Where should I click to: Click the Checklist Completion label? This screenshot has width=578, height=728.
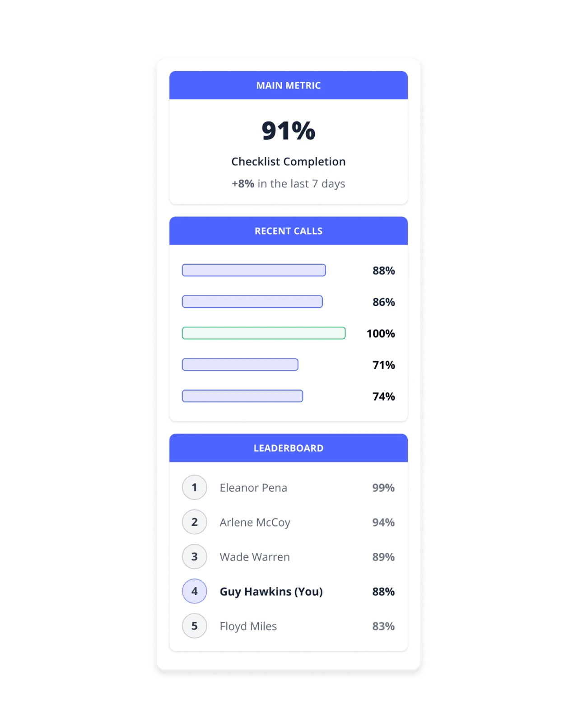pyautogui.click(x=289, y=162)
